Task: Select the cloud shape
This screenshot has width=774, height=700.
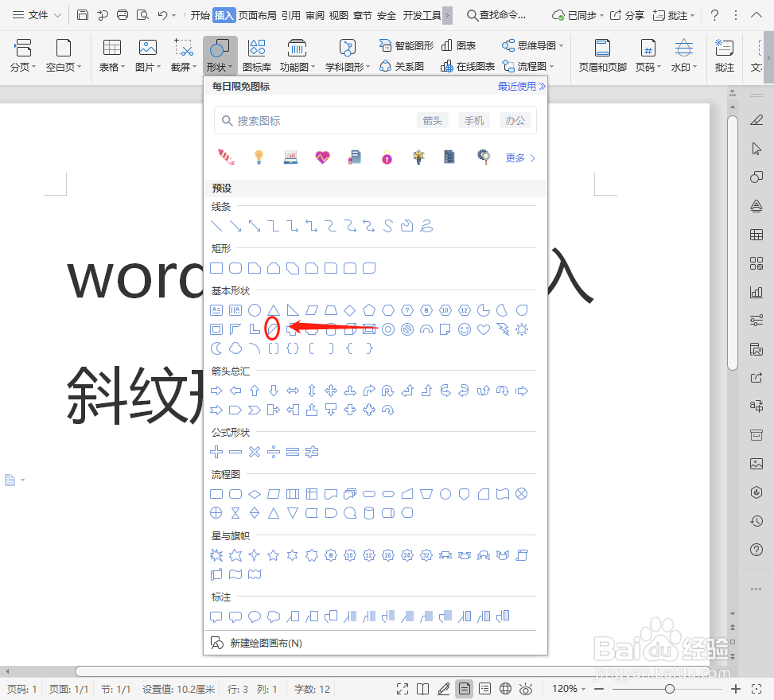Action: point(235,348)
